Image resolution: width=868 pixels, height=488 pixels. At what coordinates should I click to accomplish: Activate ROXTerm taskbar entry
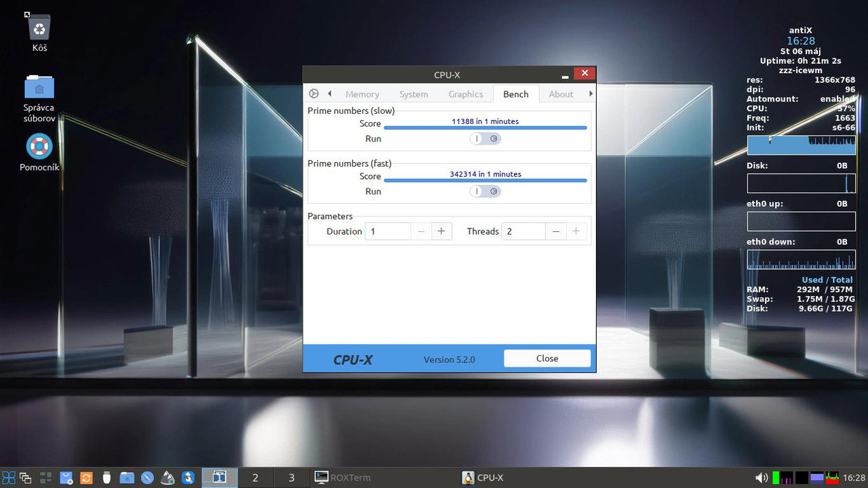(384, 478)
